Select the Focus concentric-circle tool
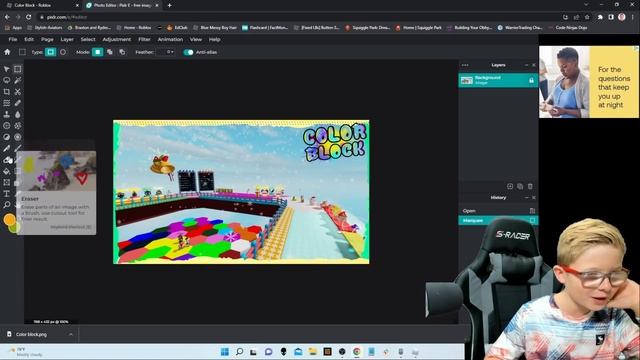 (x=18, y=137)
